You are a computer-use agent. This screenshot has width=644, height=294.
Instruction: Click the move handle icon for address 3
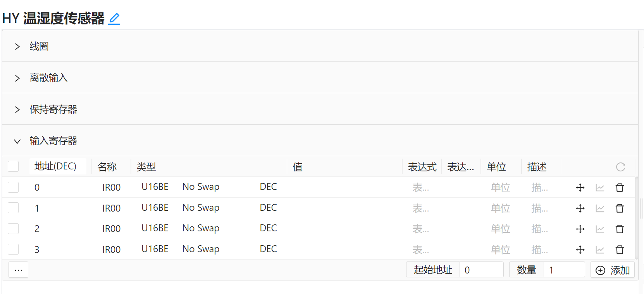coord(580,250)
